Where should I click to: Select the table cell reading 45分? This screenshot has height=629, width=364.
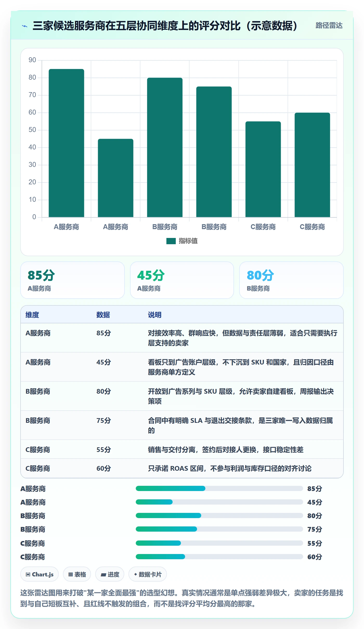[x=104, y=362]
